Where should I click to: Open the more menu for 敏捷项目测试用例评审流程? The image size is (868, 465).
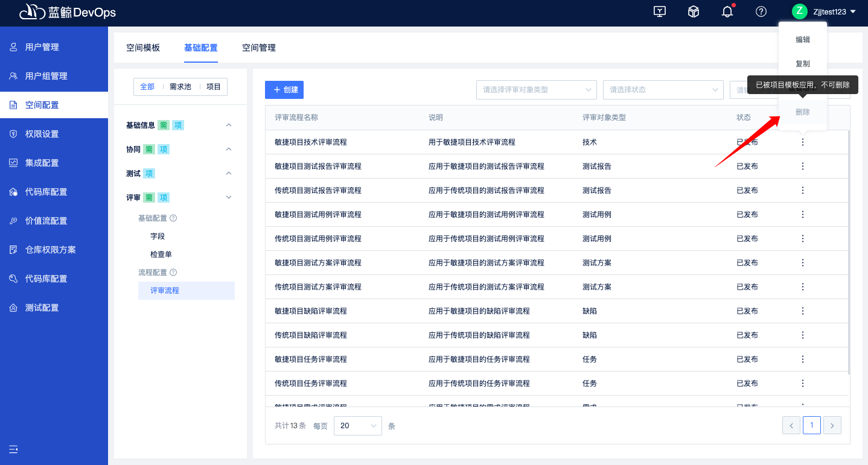(x=803, y=215)
